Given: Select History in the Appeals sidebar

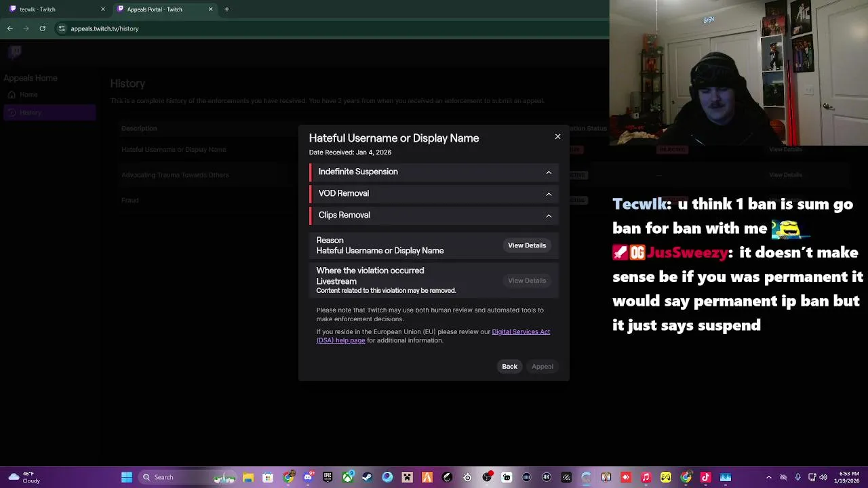Looking at the screenshot, I should 49,113.
